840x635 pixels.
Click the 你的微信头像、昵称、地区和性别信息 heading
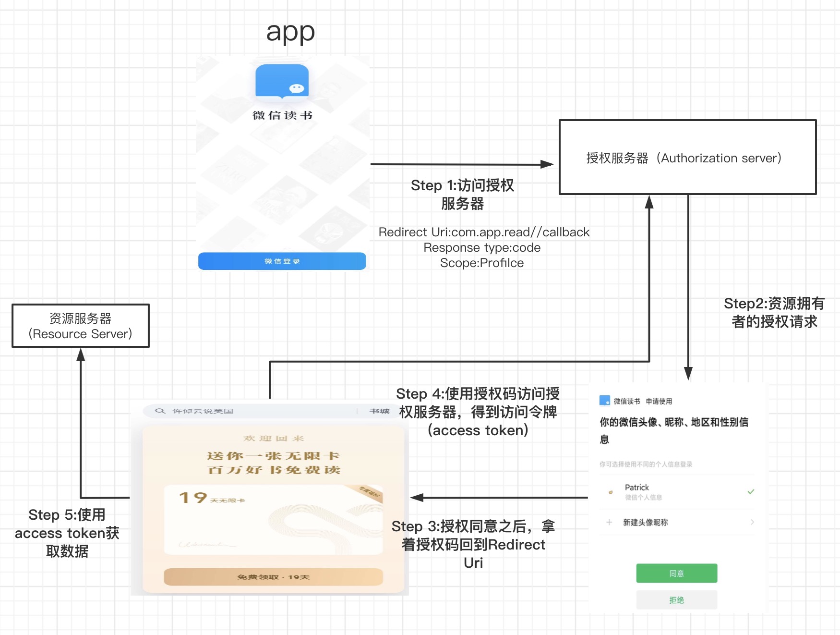tap(674, 430)
